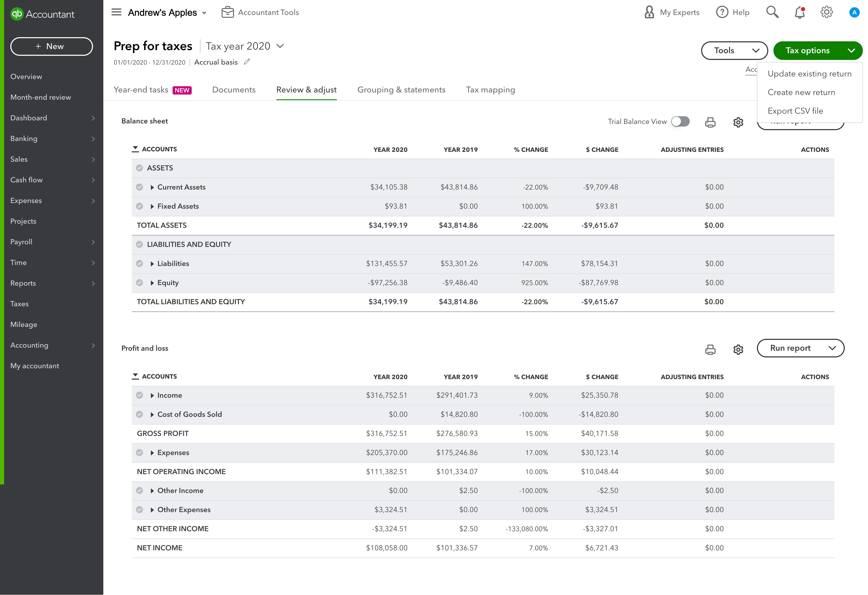Mark Cost of Goods Sold reviewed

tap(139, 414)
